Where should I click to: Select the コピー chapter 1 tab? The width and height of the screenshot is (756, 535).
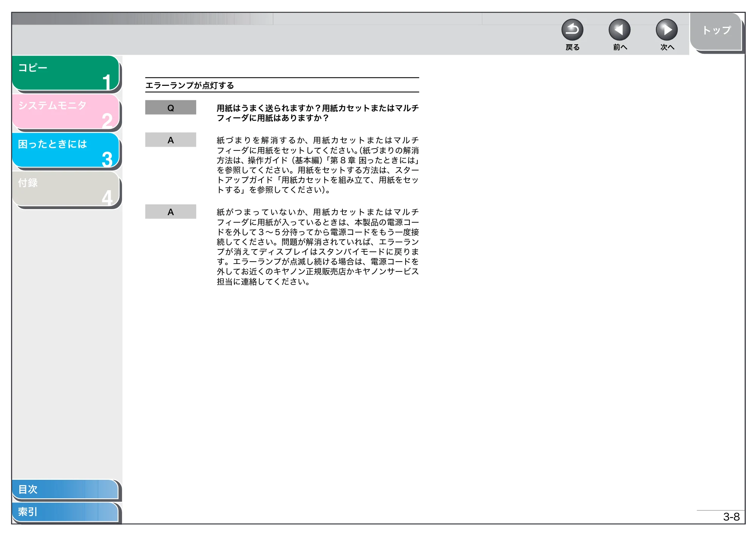[x=66, y=73]
